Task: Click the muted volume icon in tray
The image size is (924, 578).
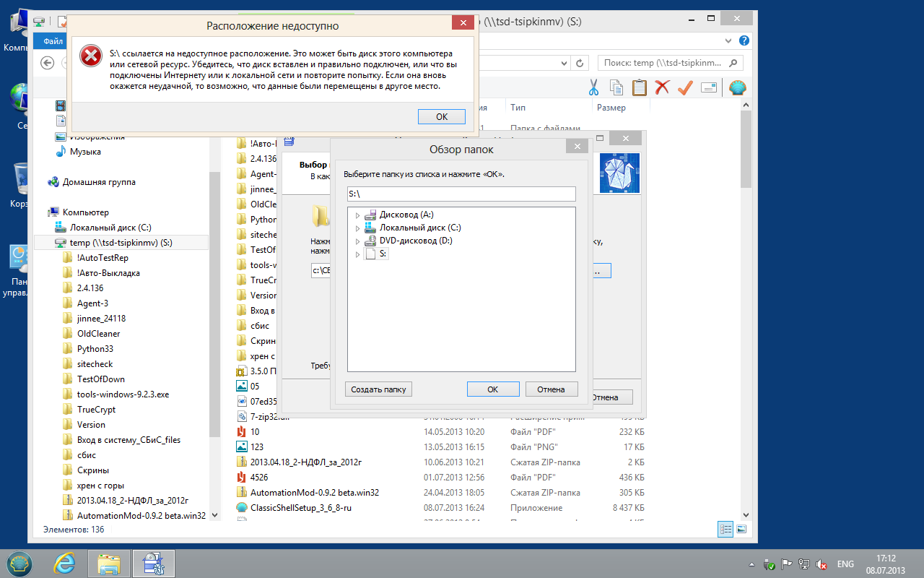Action: coord(821,564)
